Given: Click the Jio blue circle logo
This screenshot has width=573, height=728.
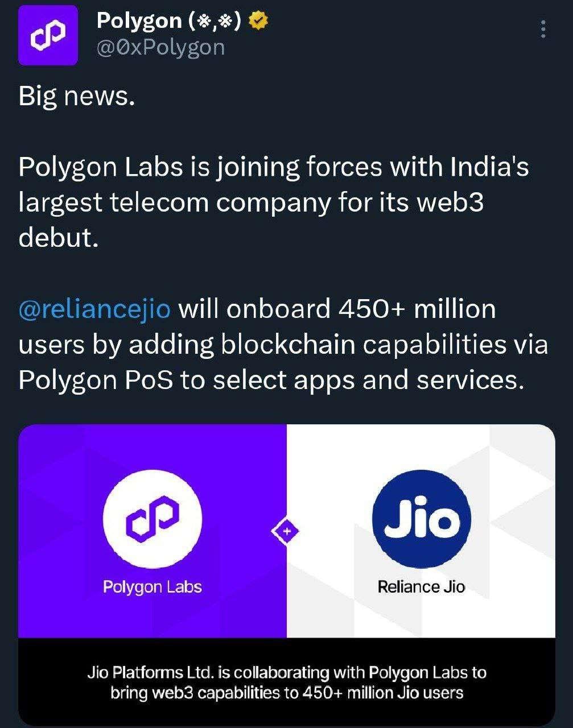Looking at the screenshot, I should coord(422,519).
